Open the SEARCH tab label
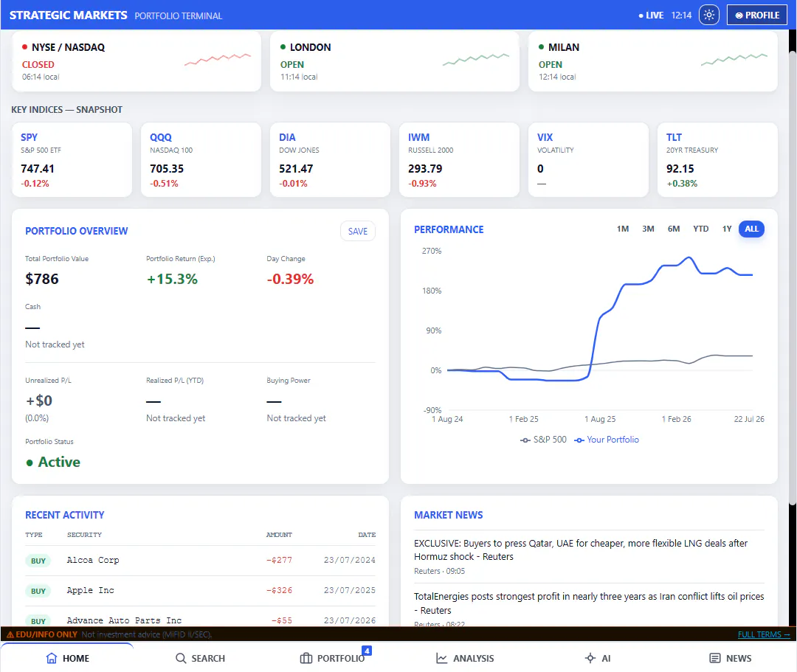797x672 pixels. pos(208,658)
